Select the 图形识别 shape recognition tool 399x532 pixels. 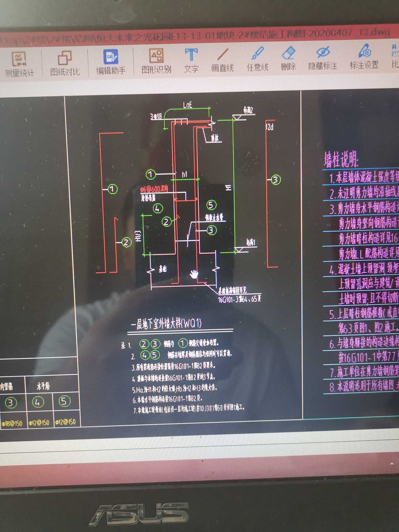tap(156, 61)
